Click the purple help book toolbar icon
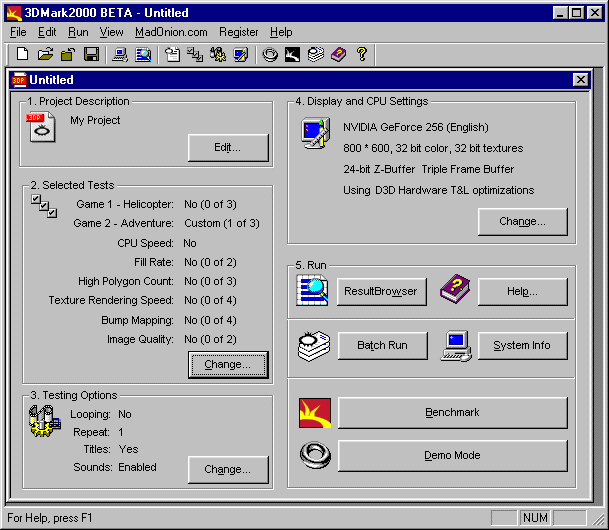 pos(339,54)
